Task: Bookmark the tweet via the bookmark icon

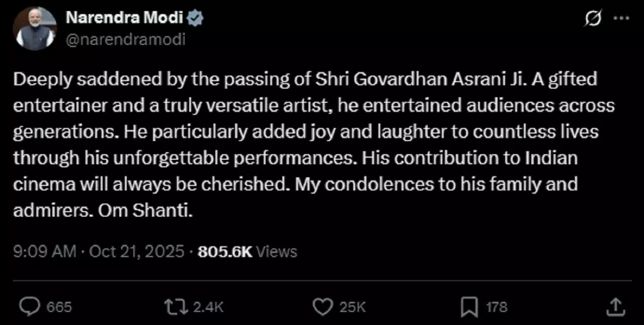Action: tap(469, 306)
